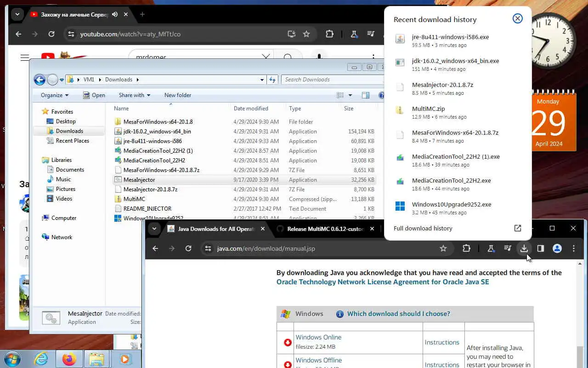Open Chrome three-dot menu in front window

(x=574, y=248)
